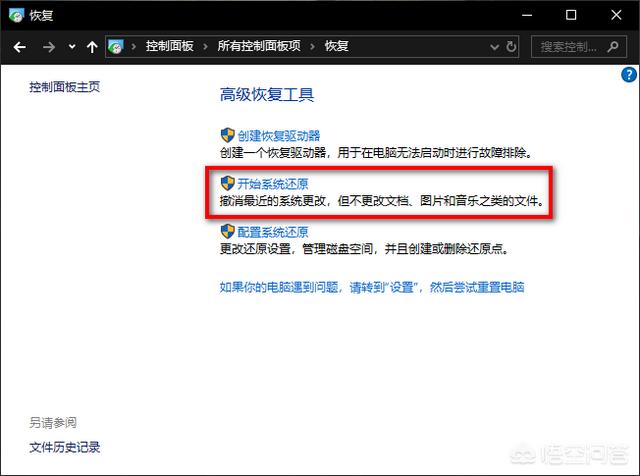Screen dimensions: 640x476
Task: Click shield icon beside 创建恢复驱动器
Action: 227,135
